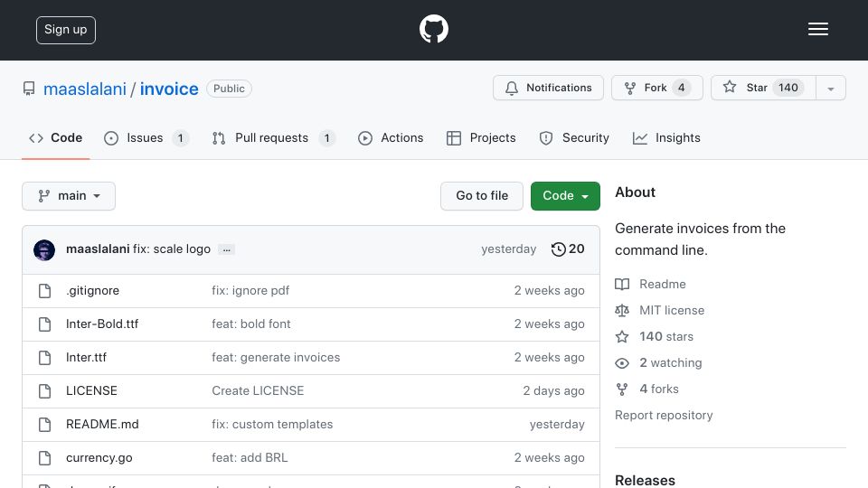Click the file icon next to LICENSE
Screen dimensions: 868x488
(x=45, y=391)
